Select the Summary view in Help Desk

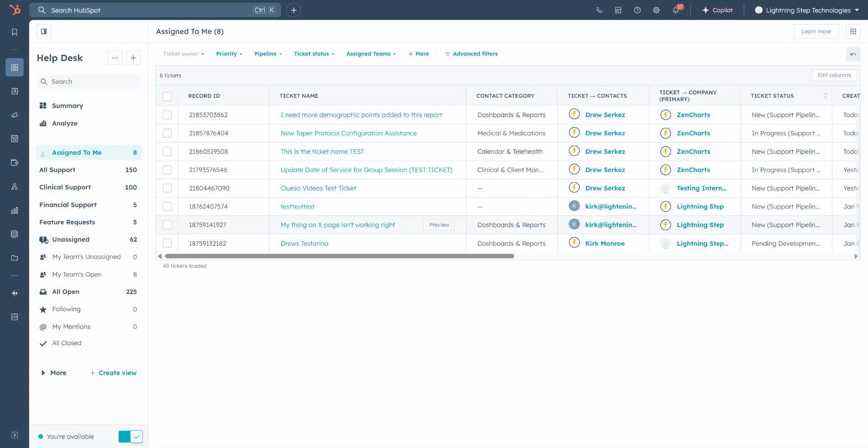pos(68,105)
